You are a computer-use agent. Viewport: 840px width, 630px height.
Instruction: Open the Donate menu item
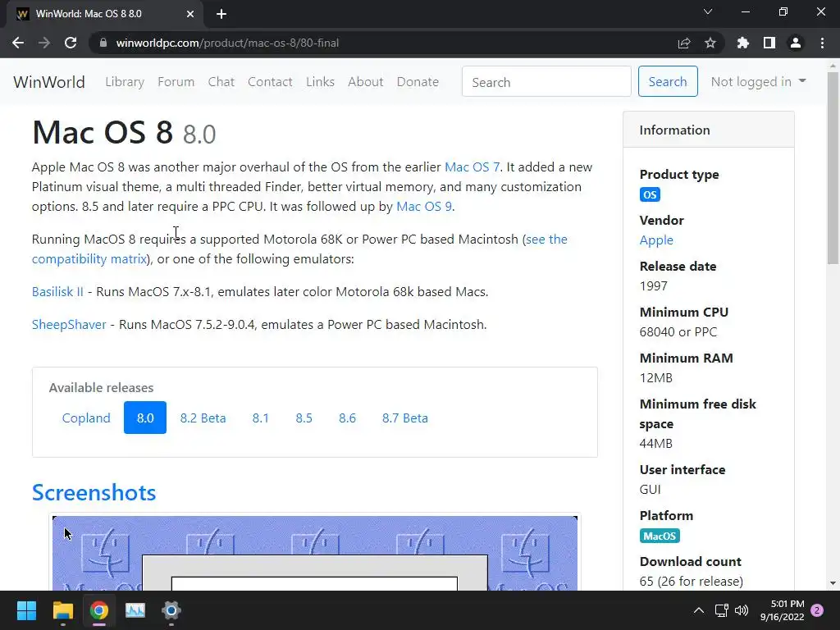coord(418,82)
